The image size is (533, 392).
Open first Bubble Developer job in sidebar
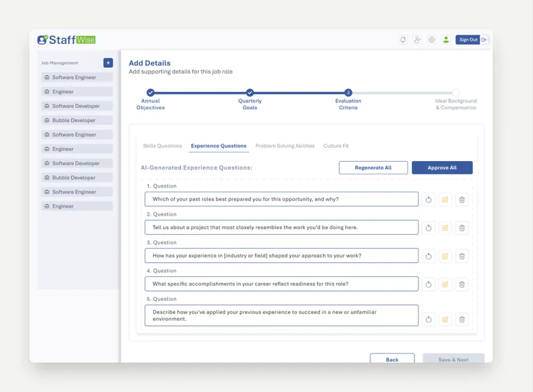coord(77,120)
